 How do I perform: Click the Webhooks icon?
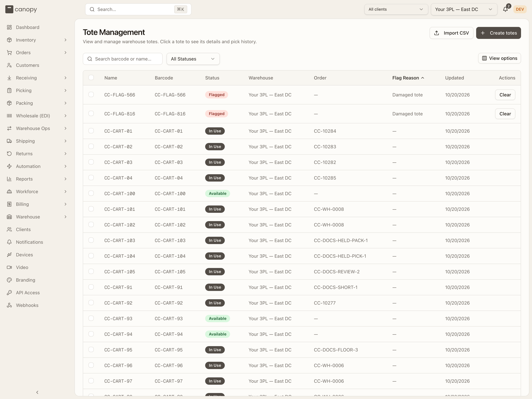click(9, 305)
